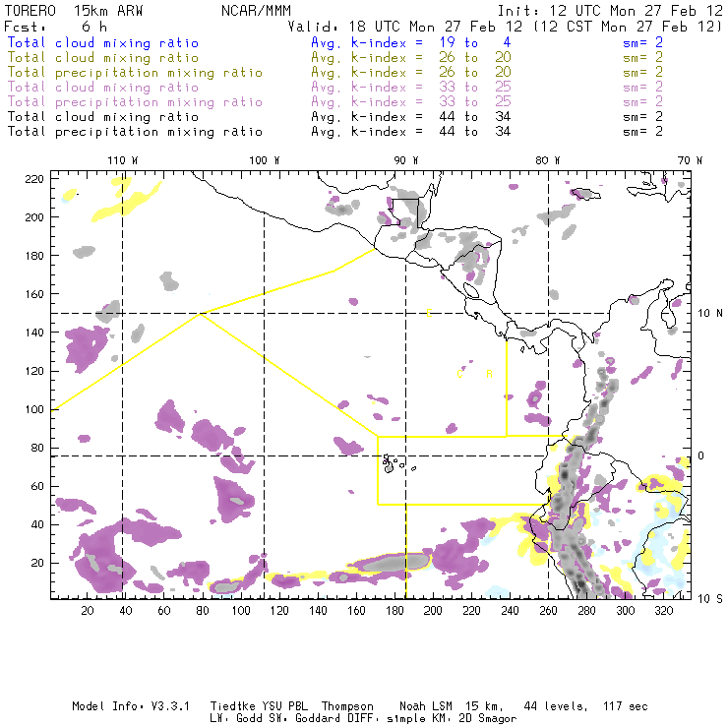Click the black 'Total cloud mixing ratio' legend line
Viewport: 728px width, 728px height.
[x=103, y=117]
